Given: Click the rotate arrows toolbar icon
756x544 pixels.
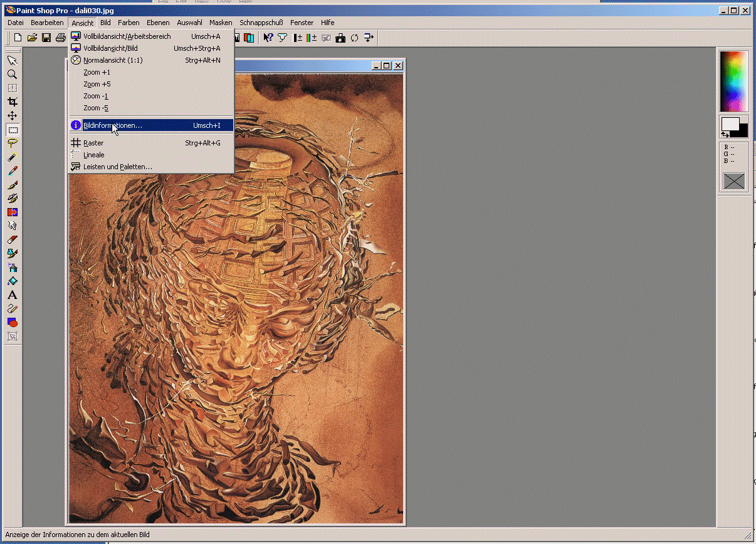Looking at the screenshot, I should 355,38.
